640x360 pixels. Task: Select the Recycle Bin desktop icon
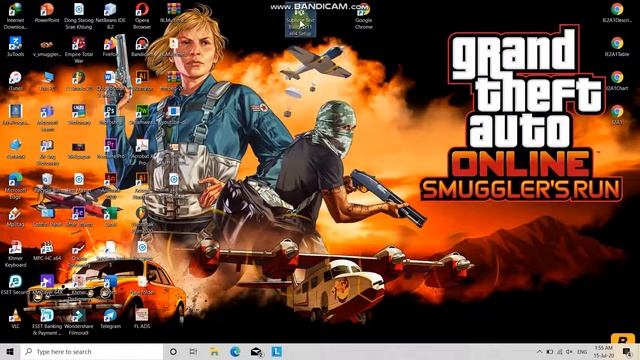[47, 182]
